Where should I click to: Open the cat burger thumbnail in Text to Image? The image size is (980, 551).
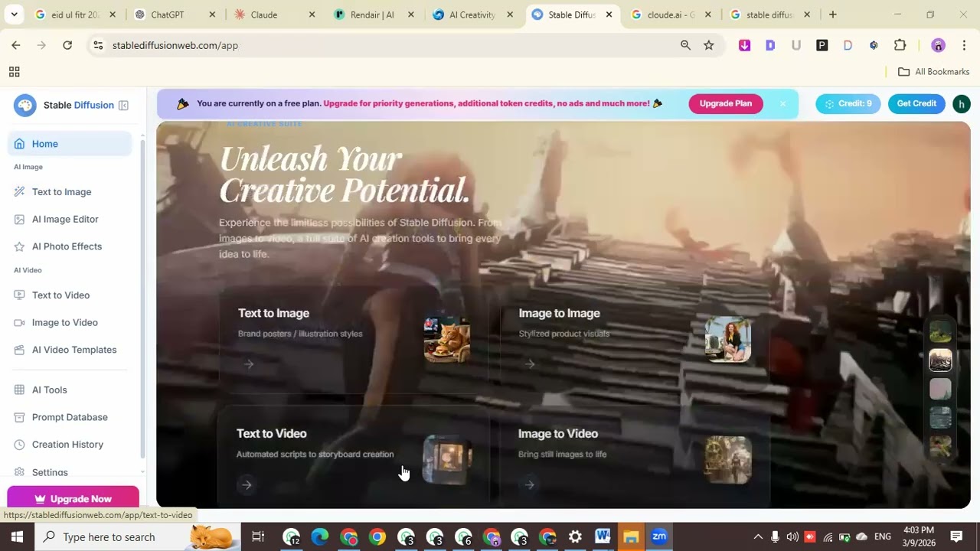[447, 339]
